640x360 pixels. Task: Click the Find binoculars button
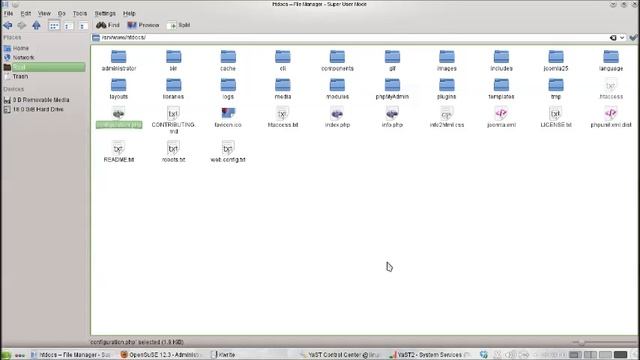108,25
